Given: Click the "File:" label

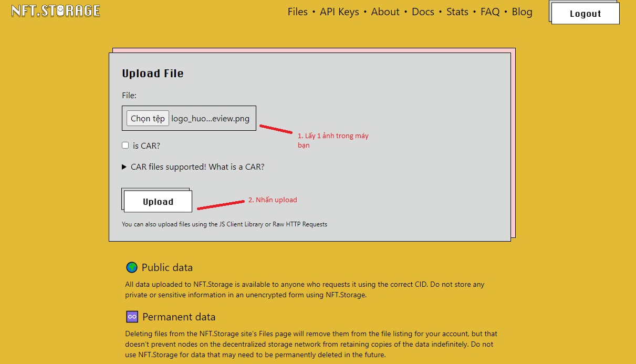Looking at the screenshot, I should tap(129, 96).
